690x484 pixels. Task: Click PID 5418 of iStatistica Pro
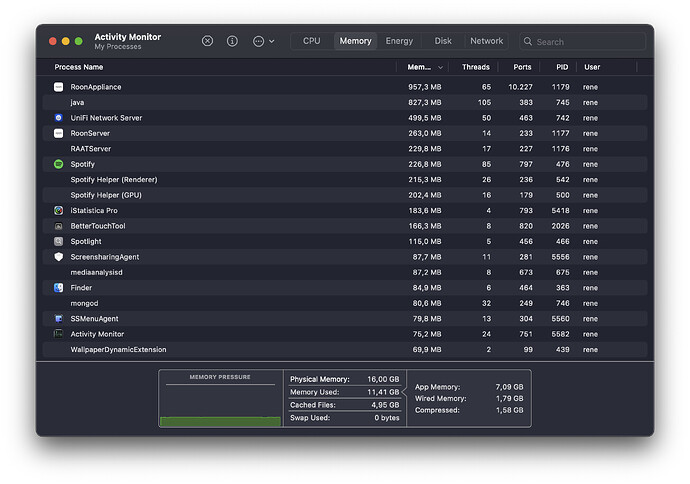click(560, 210)
